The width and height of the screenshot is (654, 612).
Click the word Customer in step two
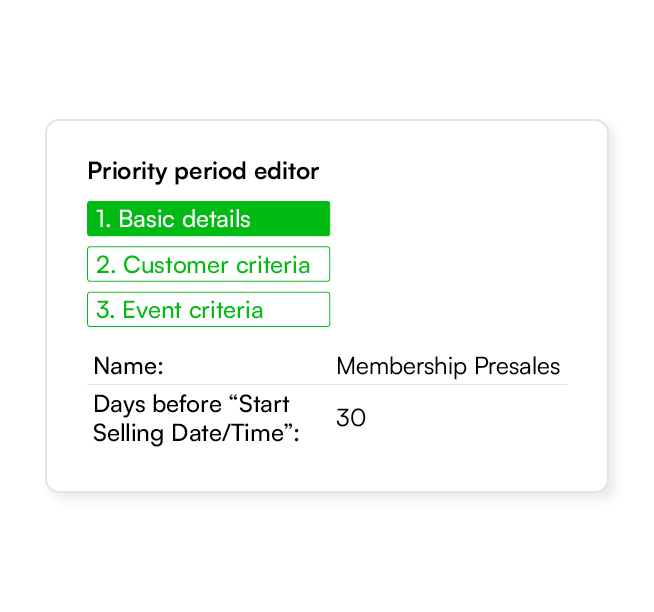coord(176,265)
